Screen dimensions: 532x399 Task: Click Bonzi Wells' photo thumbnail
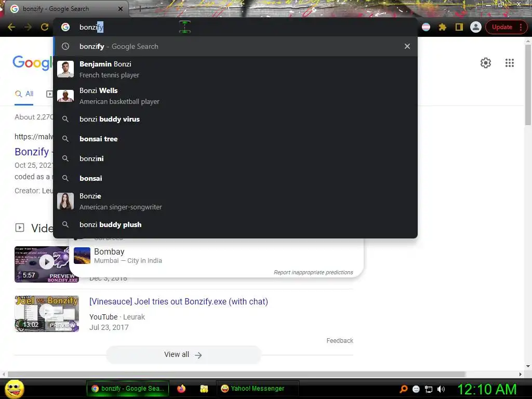tap(65, 96)
